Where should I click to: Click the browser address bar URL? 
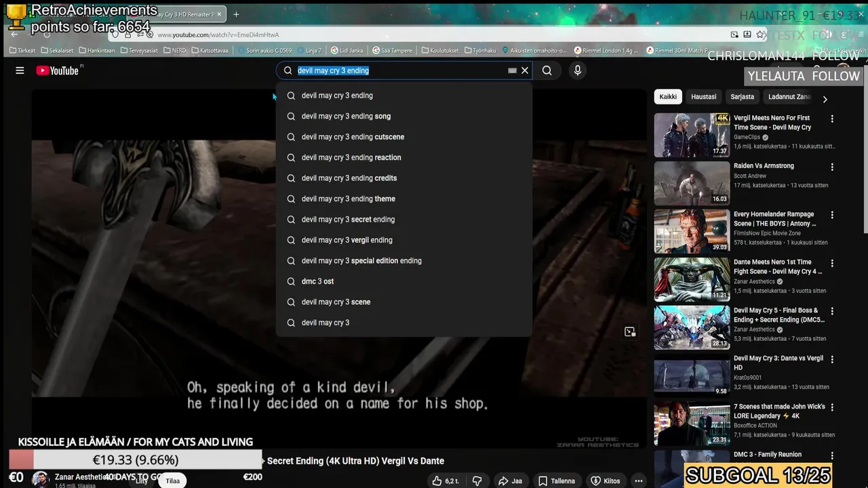click(x=218, y=35)
